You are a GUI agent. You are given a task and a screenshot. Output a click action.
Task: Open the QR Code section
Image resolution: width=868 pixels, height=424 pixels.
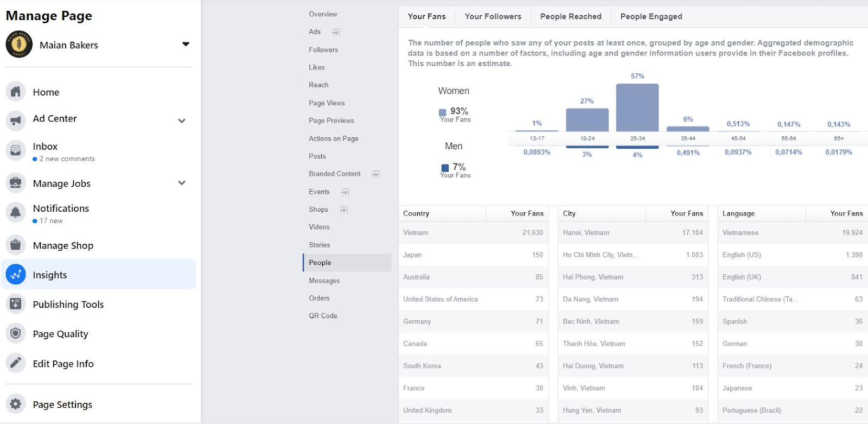pyautogui.click(x=323, y=315)
